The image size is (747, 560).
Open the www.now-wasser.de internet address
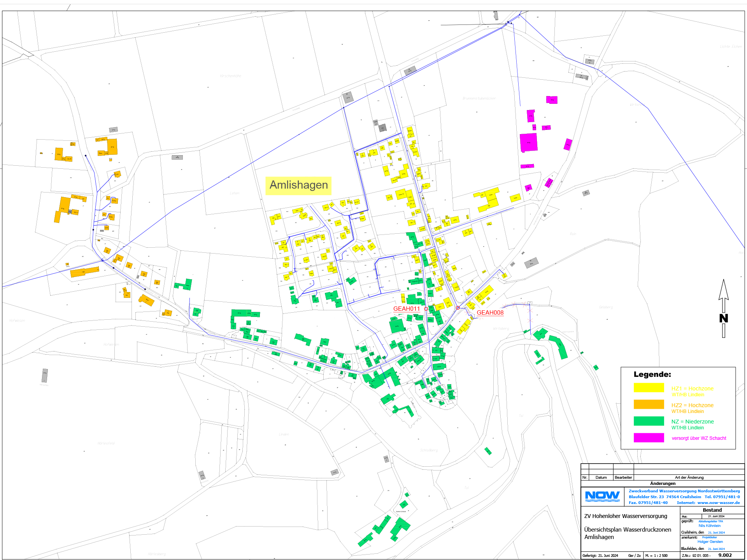pyautogui.click(x=719, y=502)
